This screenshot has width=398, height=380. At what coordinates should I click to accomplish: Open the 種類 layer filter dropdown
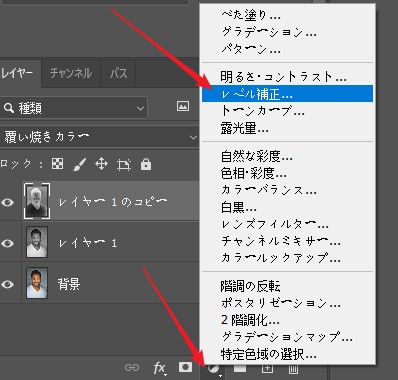pos(73,108)
